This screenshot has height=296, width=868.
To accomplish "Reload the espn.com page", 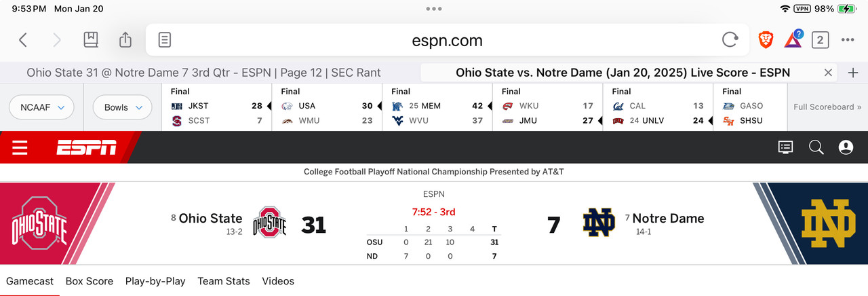I will click(730, 40).
